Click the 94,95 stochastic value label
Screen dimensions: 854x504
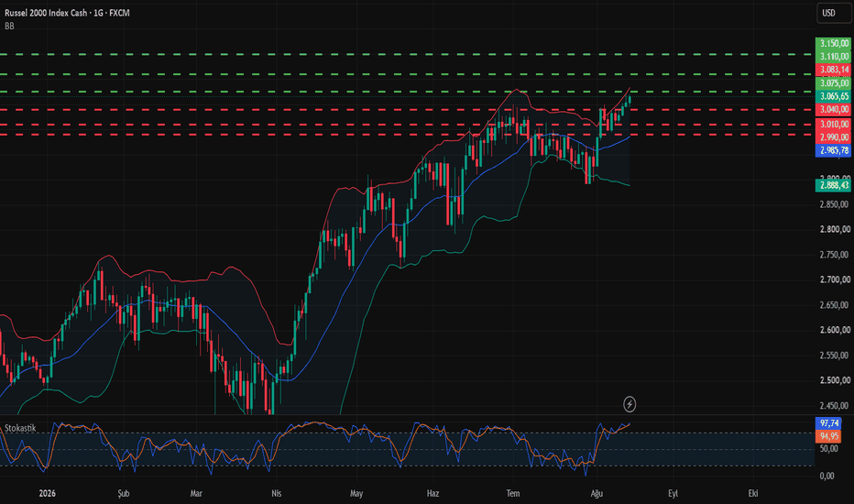[x=829, y=436]
